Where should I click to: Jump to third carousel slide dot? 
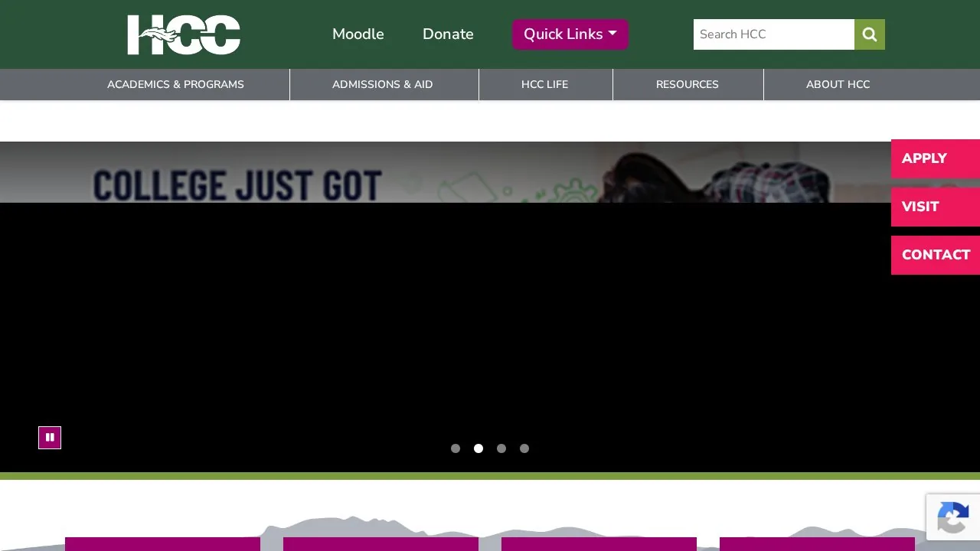pos(501,448)
